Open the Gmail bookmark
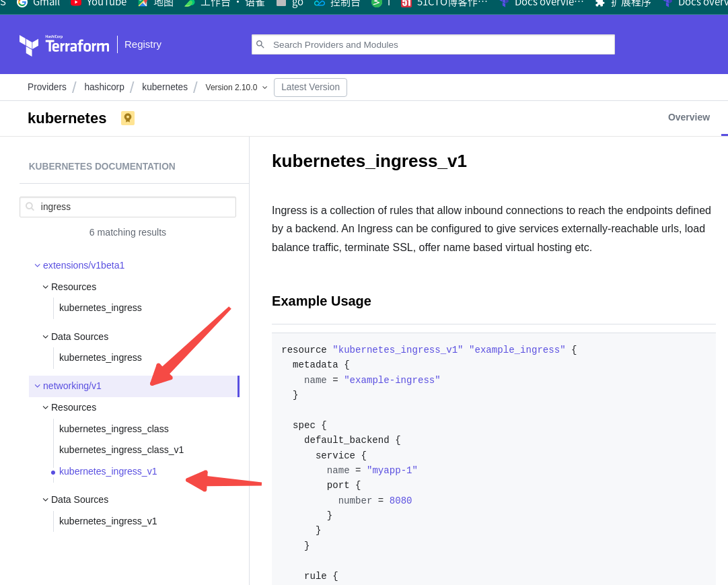Image resolution: width=728 pixels, height=585 pixels. (38, 3)
